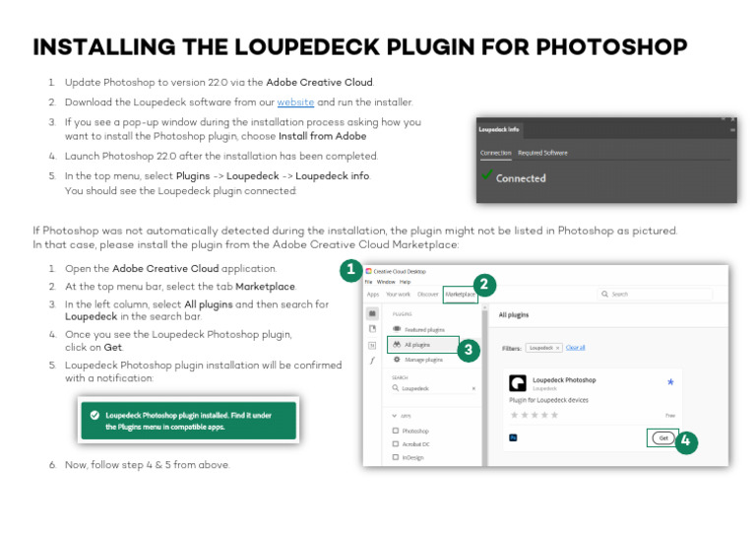Viewport: 756px width, 535px height.
Task: Remove the Loupedeck filter chip
Action: pyautogui.click(x=557, y=348)
